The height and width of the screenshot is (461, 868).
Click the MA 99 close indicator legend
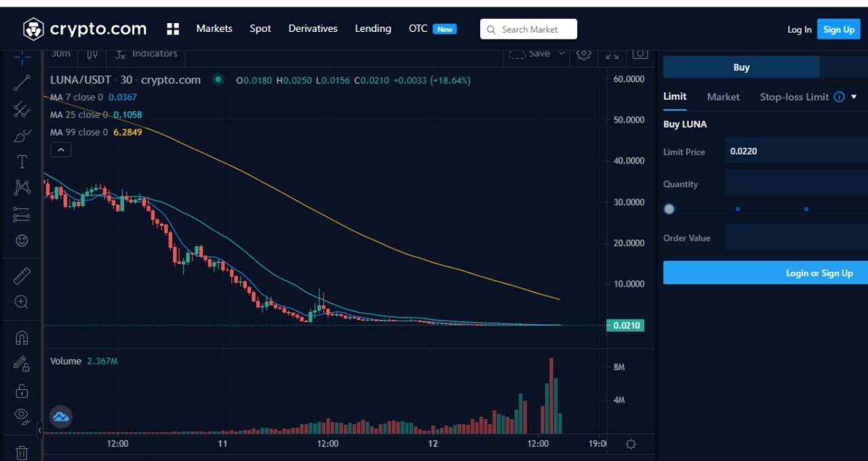(x=96, y=132)
